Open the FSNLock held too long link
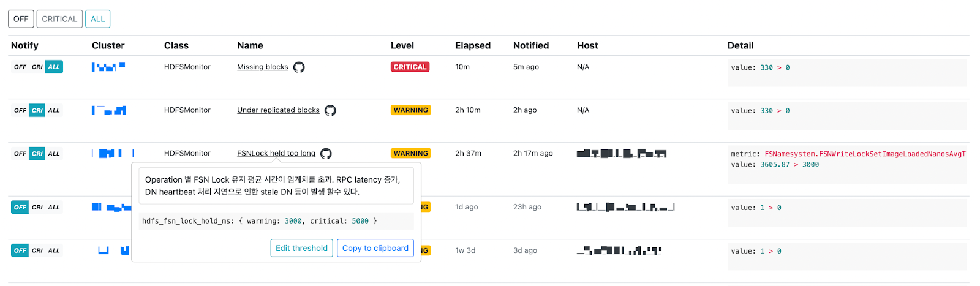This screenshot has height=286, width=980. click(x=276, y=154)
